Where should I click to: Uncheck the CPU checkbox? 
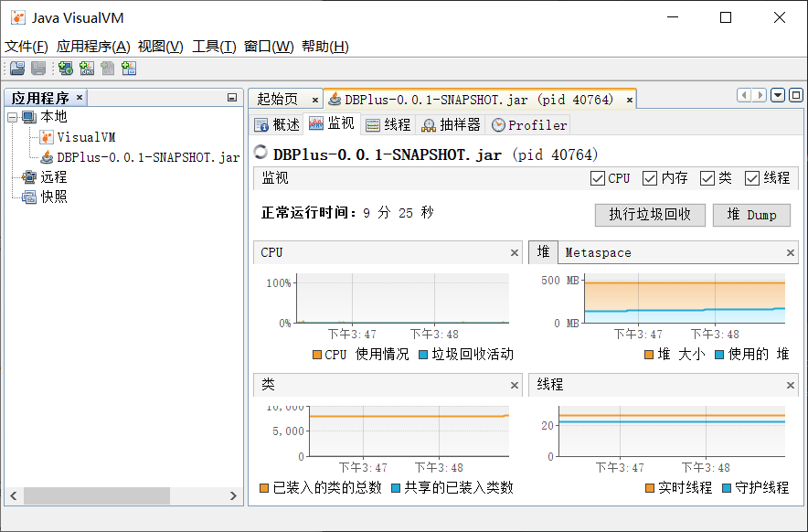point(598,178)
